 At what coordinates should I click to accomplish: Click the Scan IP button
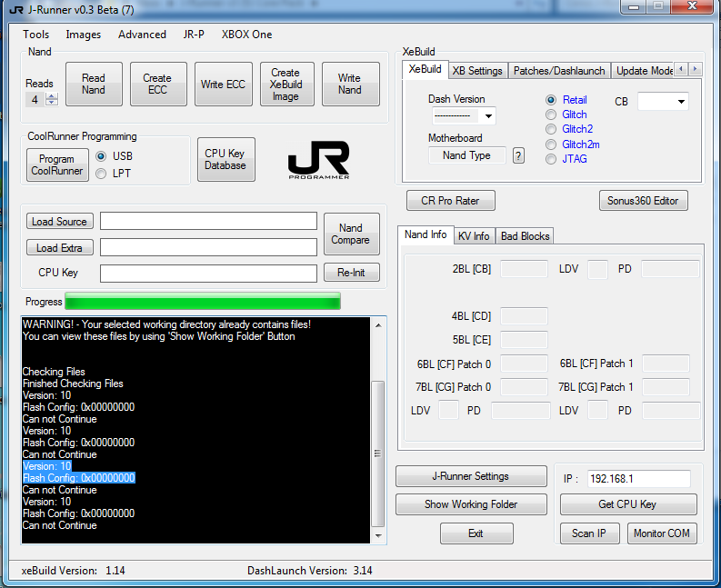(589, 533)
